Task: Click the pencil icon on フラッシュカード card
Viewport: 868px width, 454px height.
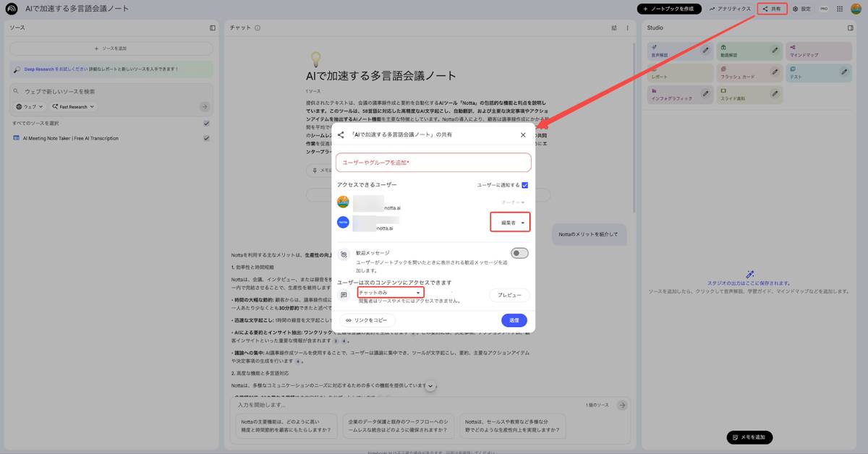Action: [x=775, y=72]
